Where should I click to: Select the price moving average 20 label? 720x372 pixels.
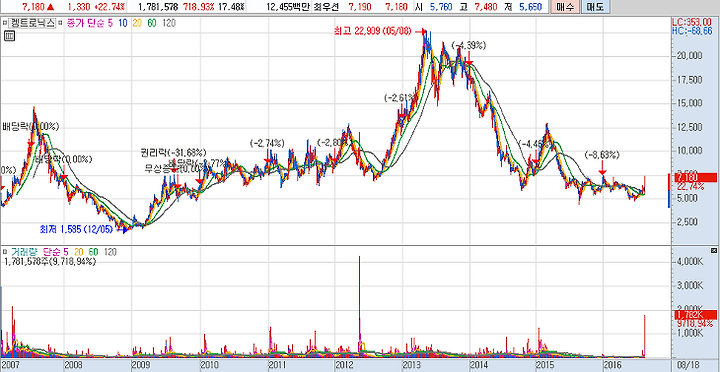137,23
